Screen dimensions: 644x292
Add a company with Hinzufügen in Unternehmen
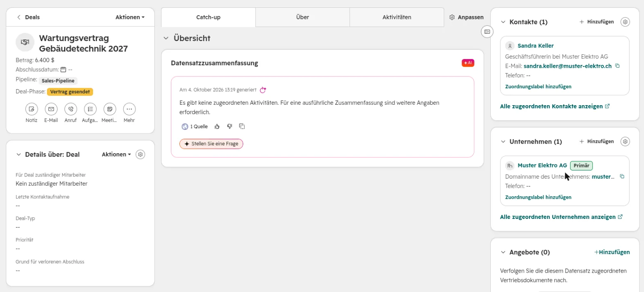point(596,141)
